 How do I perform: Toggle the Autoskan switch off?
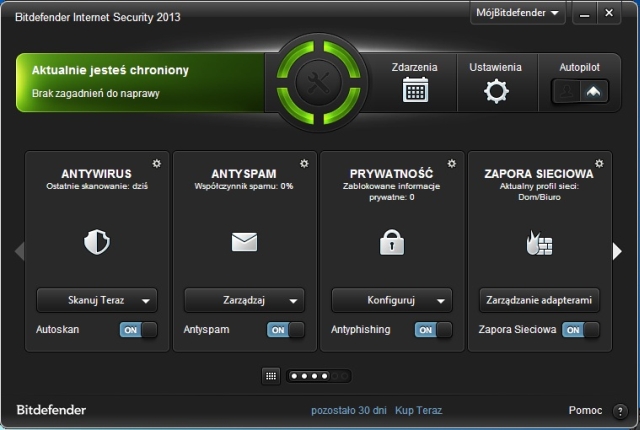[x=138, y=329]
